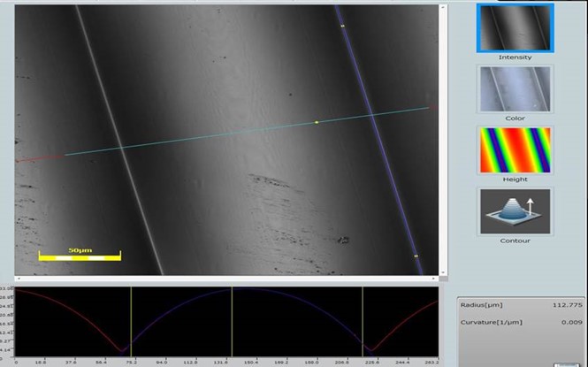Click red left end of profile line
The image size is (588, 367).
coord(35,159)
